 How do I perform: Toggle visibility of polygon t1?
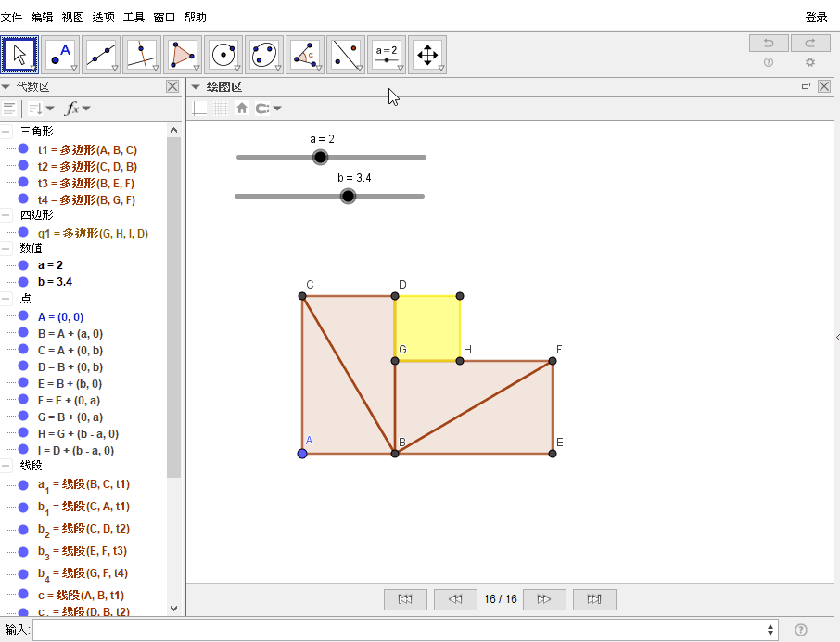(x=23, y=149)
